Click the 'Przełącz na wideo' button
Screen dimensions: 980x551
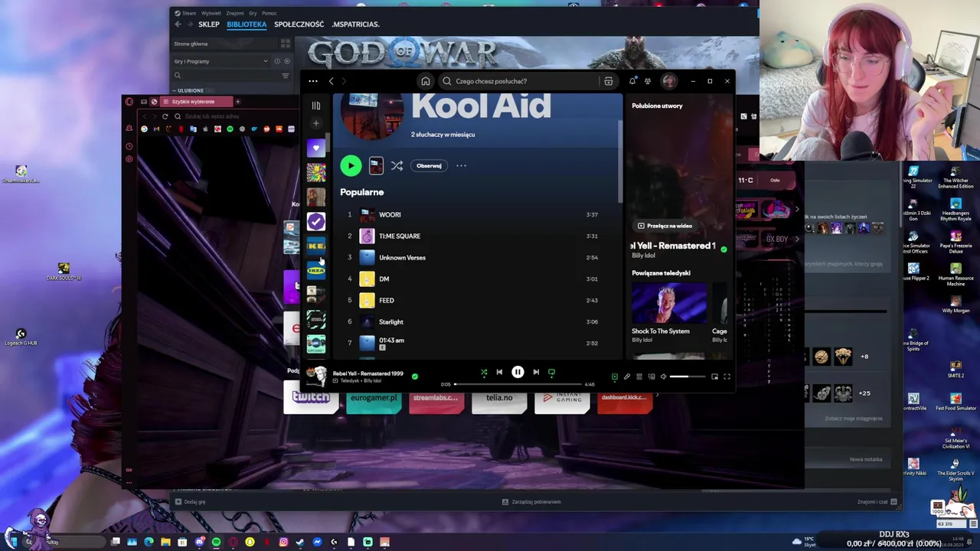click(665, 226)
